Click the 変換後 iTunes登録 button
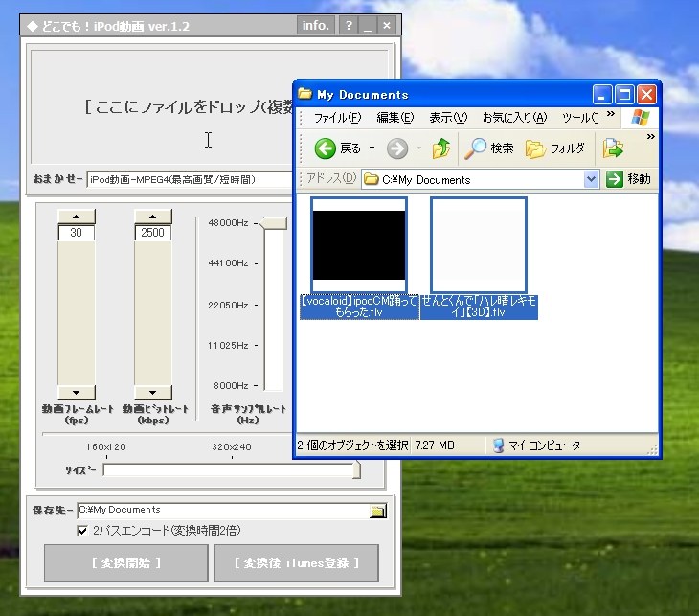This screenshot has height=616, width=699. click(x=297, y=563)
